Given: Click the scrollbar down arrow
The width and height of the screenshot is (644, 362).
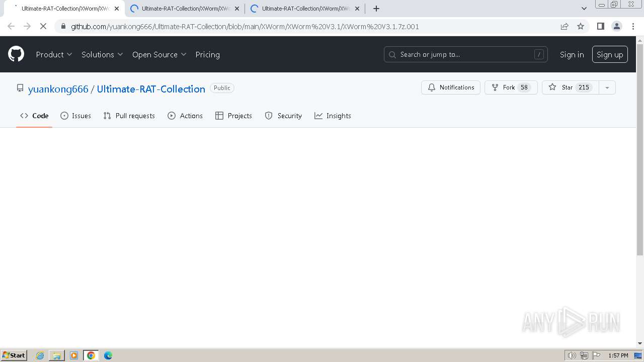Looking at the screenshot, I should click(639, 343).
